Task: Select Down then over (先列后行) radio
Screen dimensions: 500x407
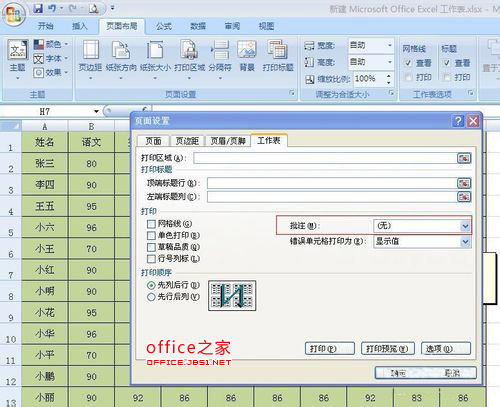Action: (151, 285)
